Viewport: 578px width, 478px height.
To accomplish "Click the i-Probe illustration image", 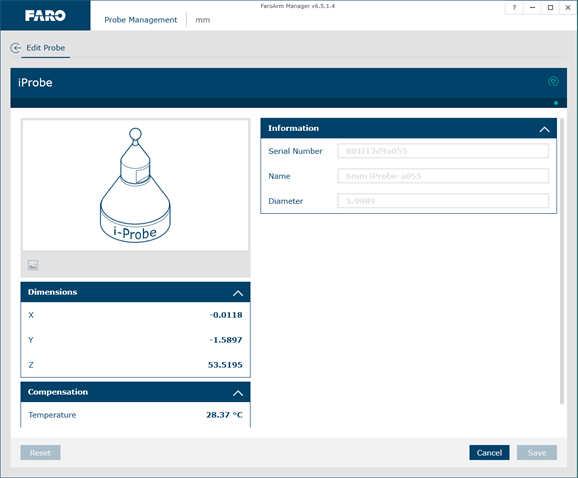I will (135, 185).
